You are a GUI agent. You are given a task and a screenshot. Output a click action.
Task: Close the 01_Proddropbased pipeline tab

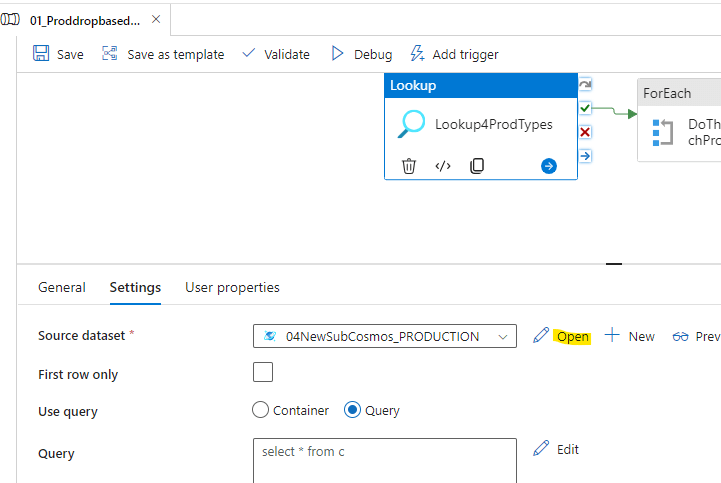point(156,19)
